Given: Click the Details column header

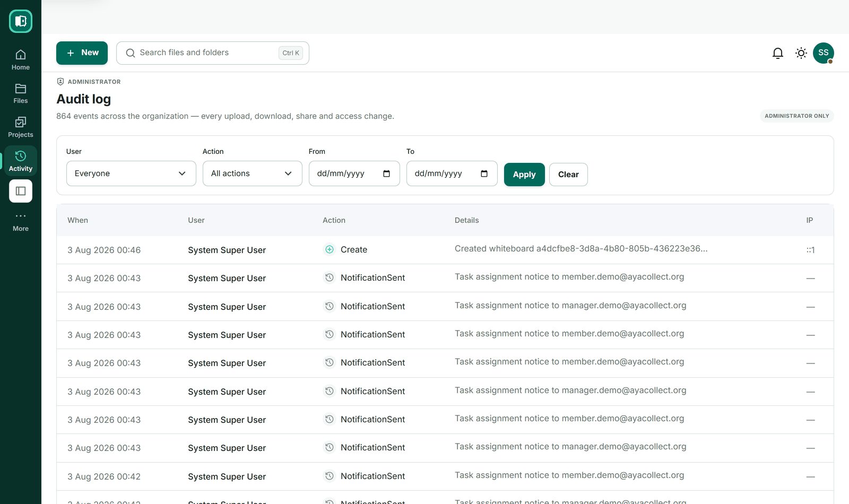Looking at the screenshot, I should pos(467,220).
